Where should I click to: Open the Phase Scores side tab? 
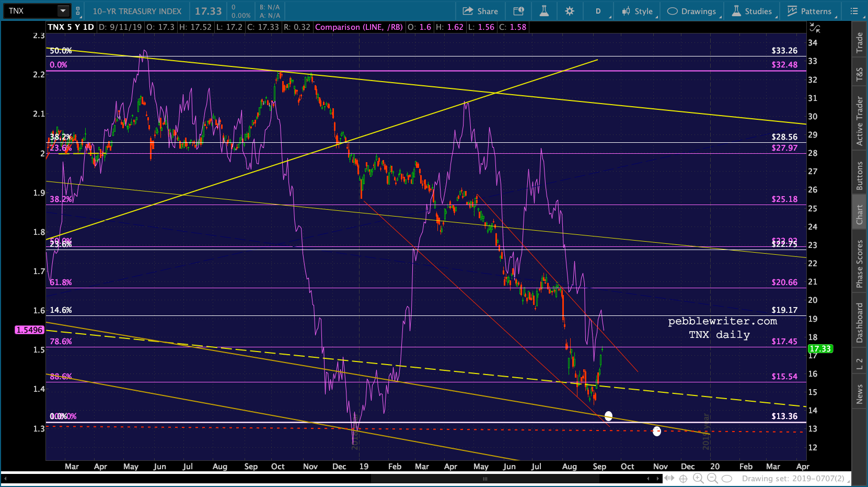[x=859, y=264]
